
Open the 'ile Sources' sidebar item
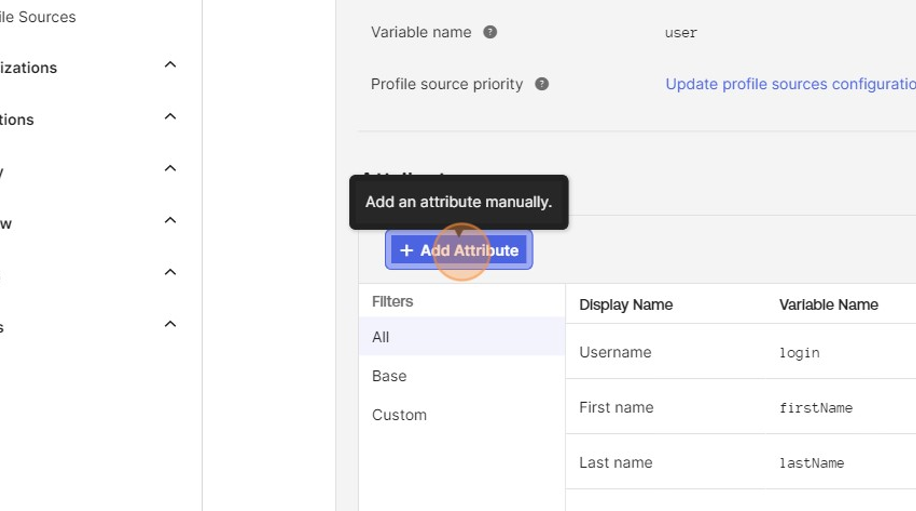pyautogui.click(x=38, y=17)
